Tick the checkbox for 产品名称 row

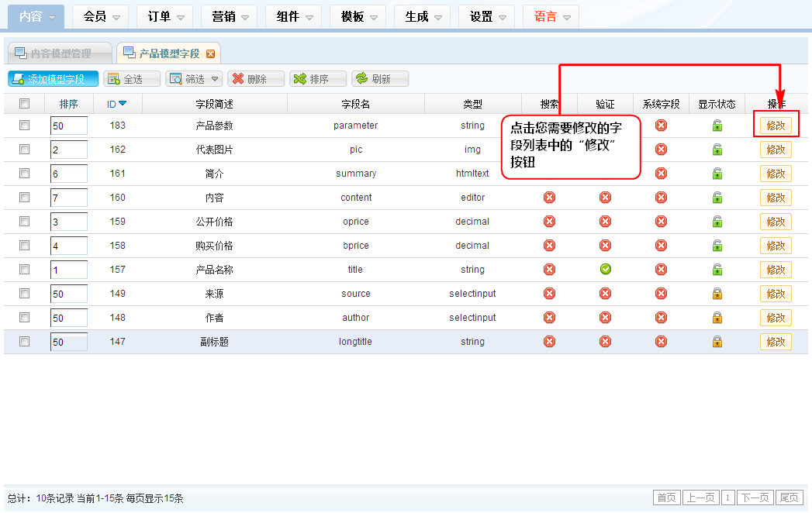tap(24, 270)
